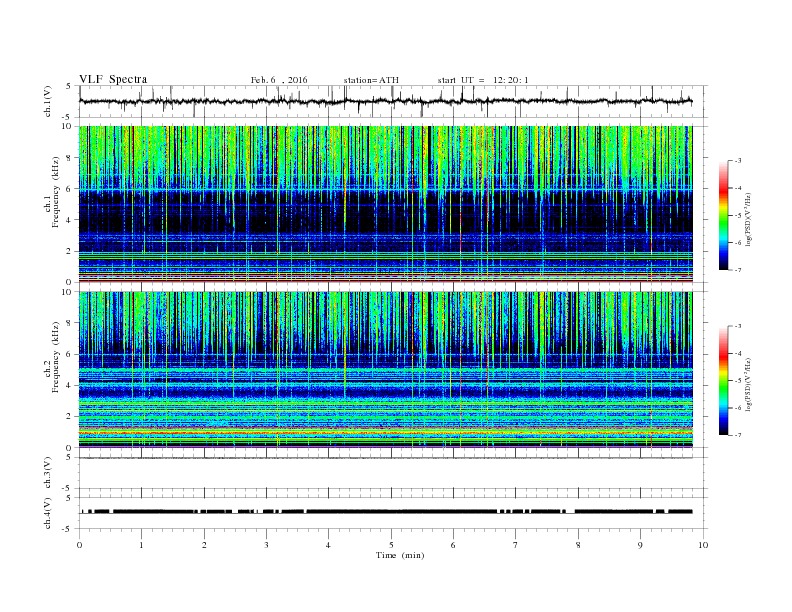Click the 'VLF Spectra' title text
Image resolution: width=792 pixels, height=612 pixels.
(x=113, y=79)
